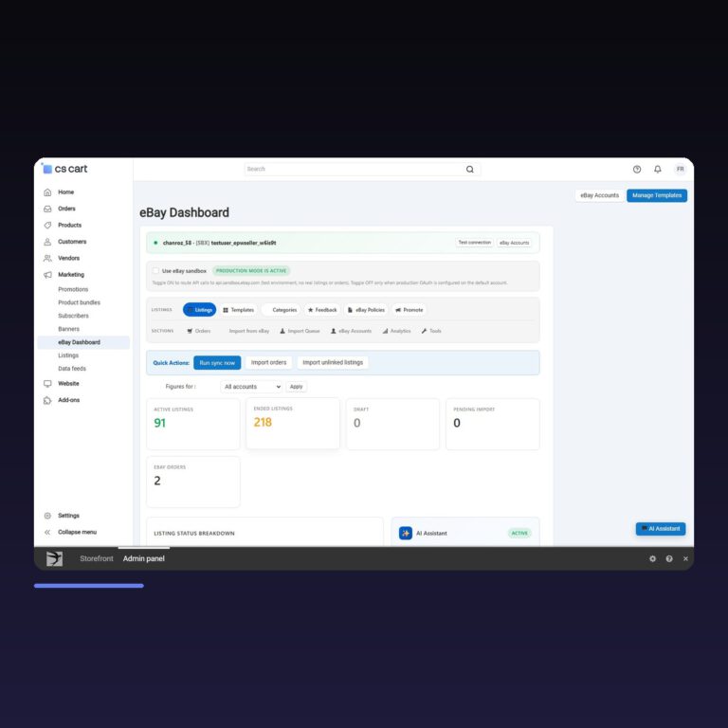Open the Tools section
Viewport: 728px width, 728px height.
point(431,331)
